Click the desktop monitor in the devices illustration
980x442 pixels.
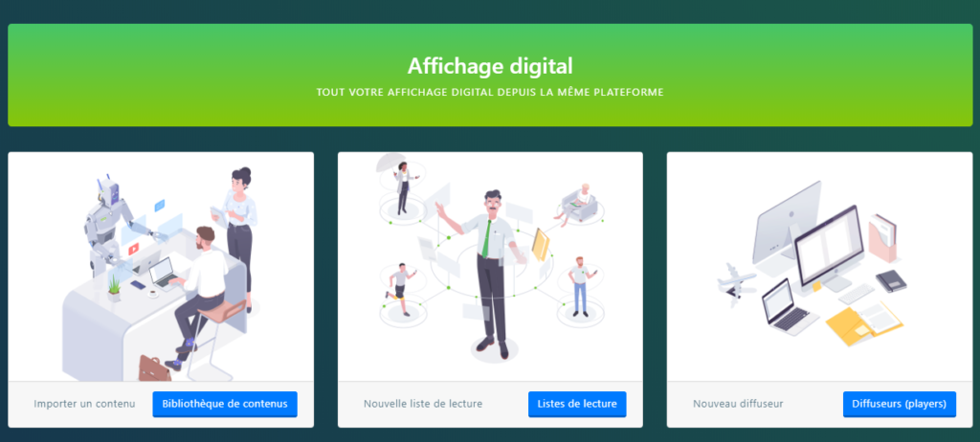829,248
